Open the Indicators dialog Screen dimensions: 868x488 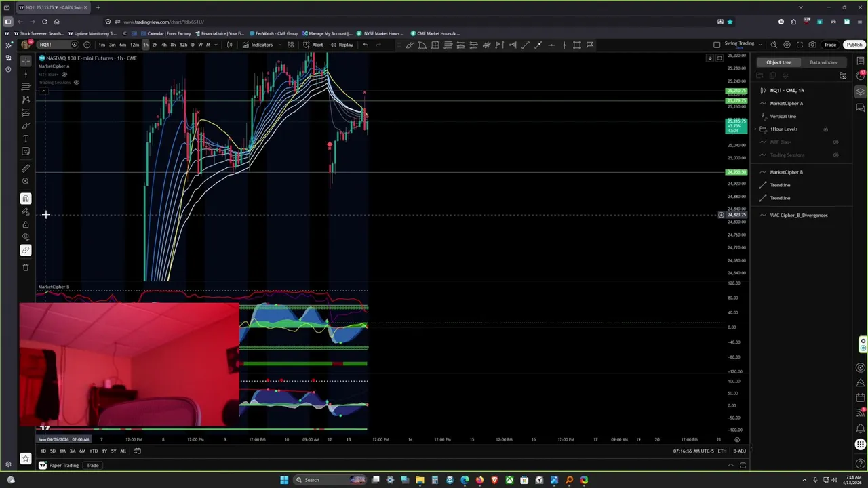pos(258,45)
